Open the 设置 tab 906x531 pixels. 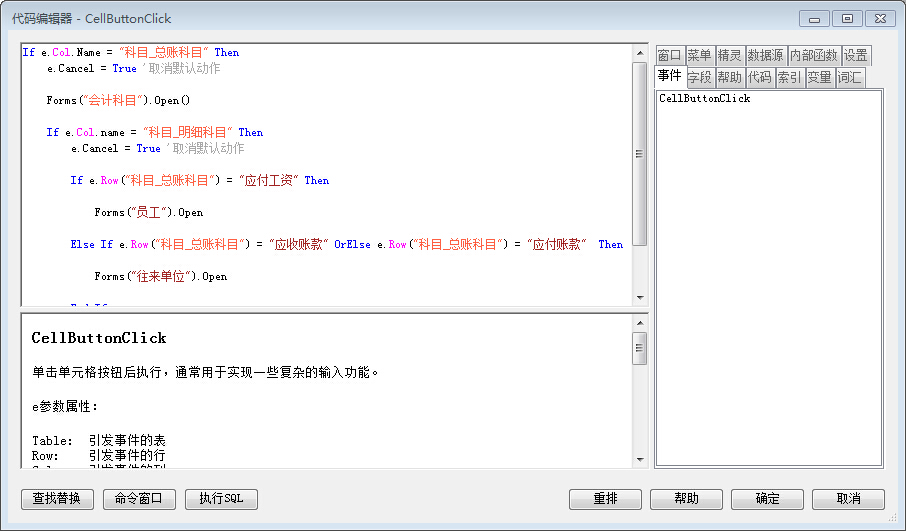click(856, 55)
